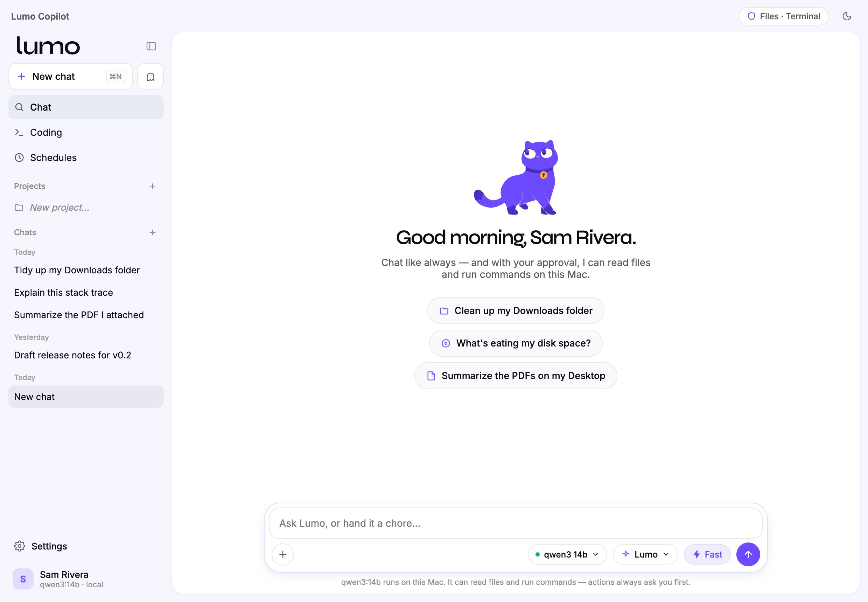The image size is (868, 602).
Task: Open the qwen3 14b model dropdown
Action: point(567,554)
